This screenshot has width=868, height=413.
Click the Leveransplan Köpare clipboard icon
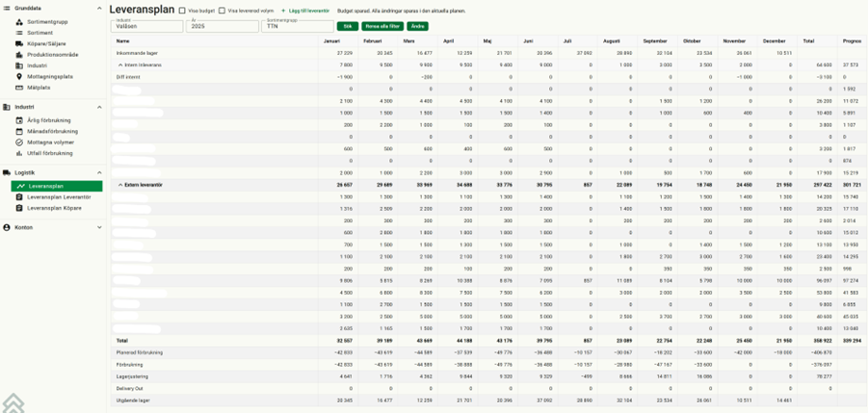pos(19,208)
